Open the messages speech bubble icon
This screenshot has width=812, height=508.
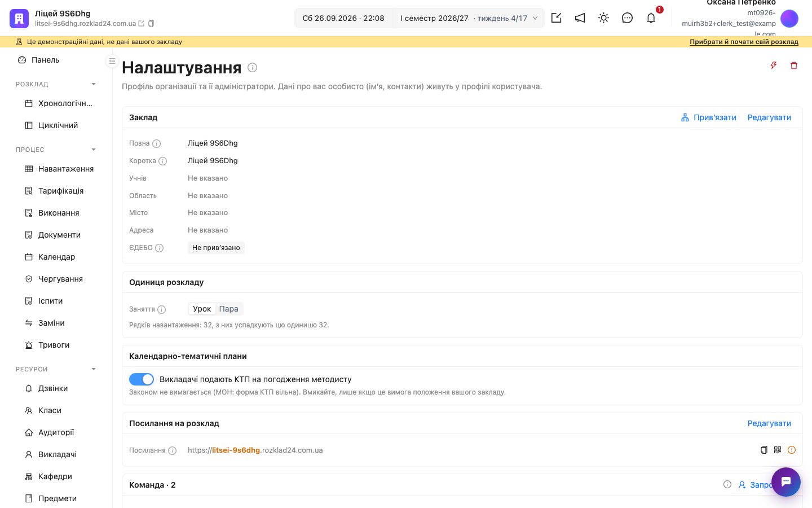coord(627,18)
